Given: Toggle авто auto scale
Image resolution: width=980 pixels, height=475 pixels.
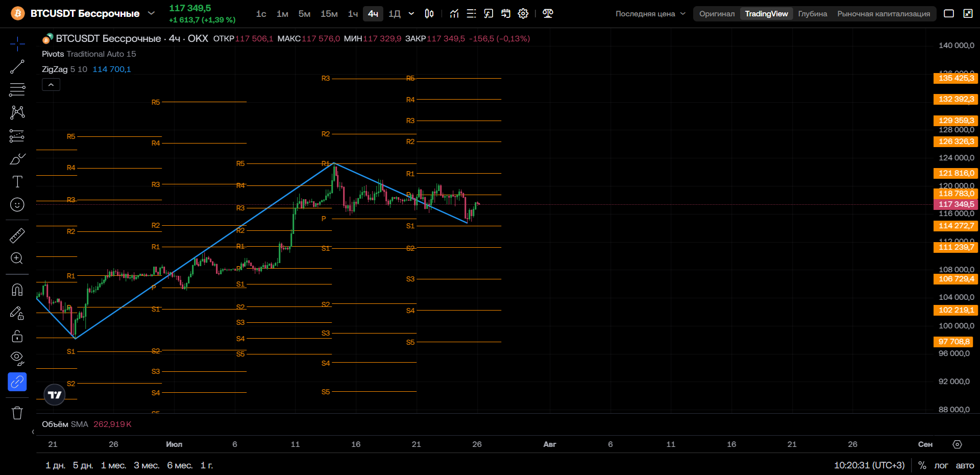Looking at the screenshot, I should (x=965, y=465).
